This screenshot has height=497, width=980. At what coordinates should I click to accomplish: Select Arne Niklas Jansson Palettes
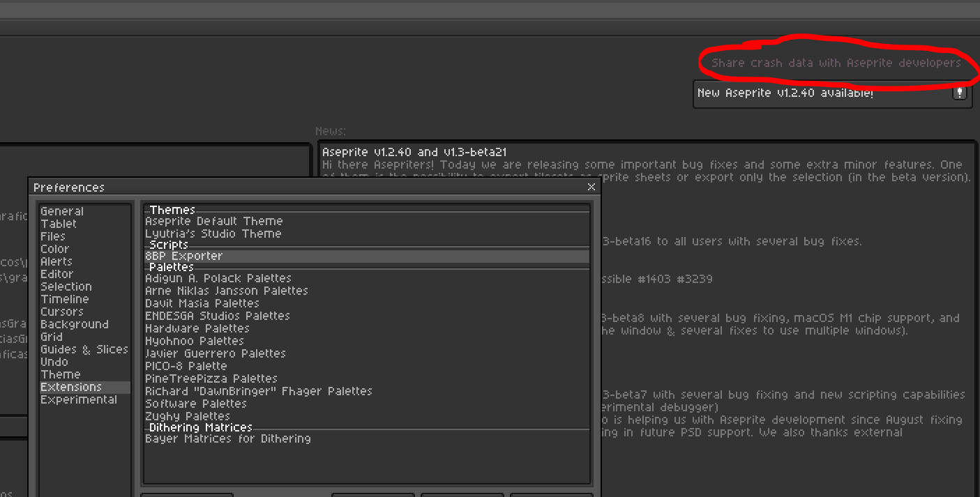[x=367, y=291]
